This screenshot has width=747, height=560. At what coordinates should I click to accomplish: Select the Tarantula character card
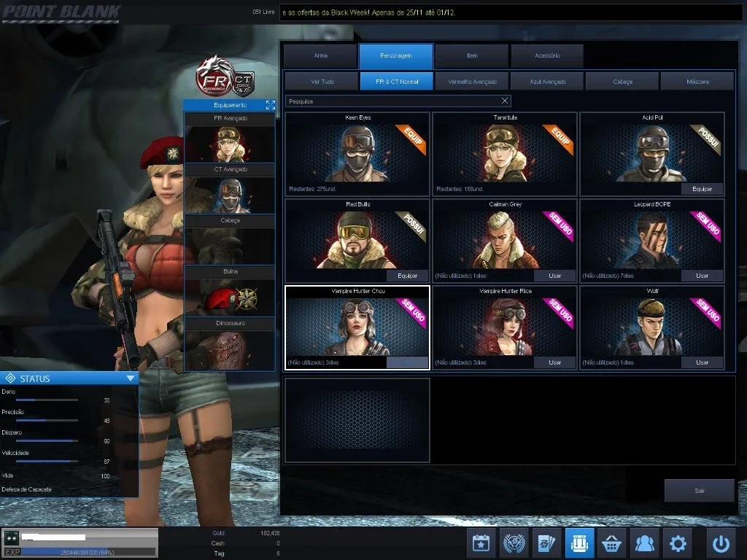[x=505, y=154]
